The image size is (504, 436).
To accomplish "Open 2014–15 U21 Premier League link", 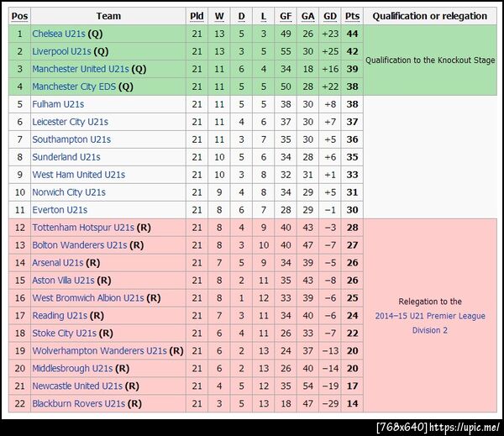I will point(430,316).
